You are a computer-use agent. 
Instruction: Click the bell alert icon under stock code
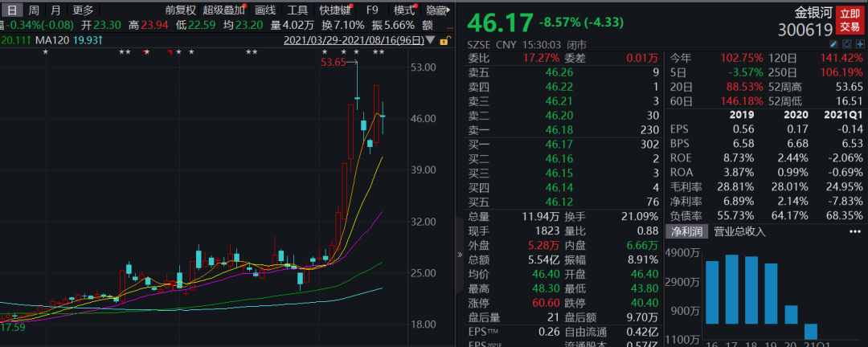(845, 43)
